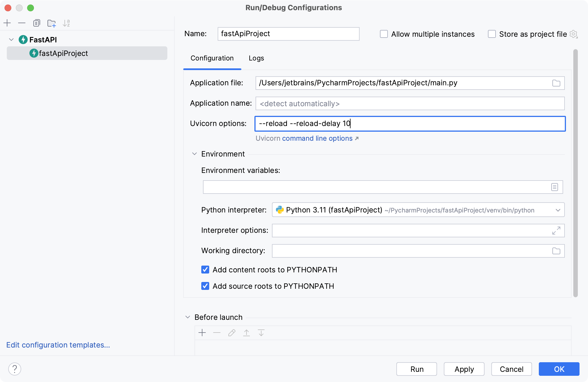Click the Name input field
The height and width of the screenshot is (382, 588).
click(288, 34)
